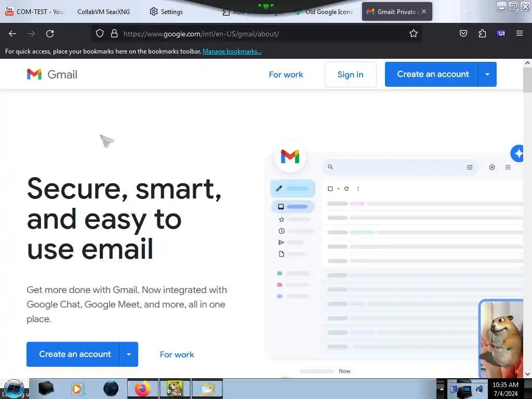The image size is (532, 399).
Task: Click the sent arrow icon in sidebar
Action: (281, 242)
